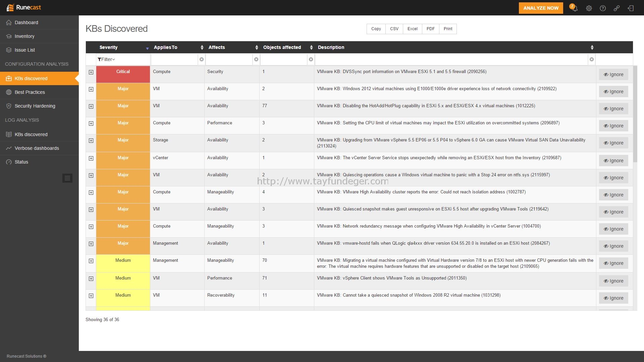Click the Inventory sidebar icon
Screen dimensions: 644x362
tap(9, 36)
